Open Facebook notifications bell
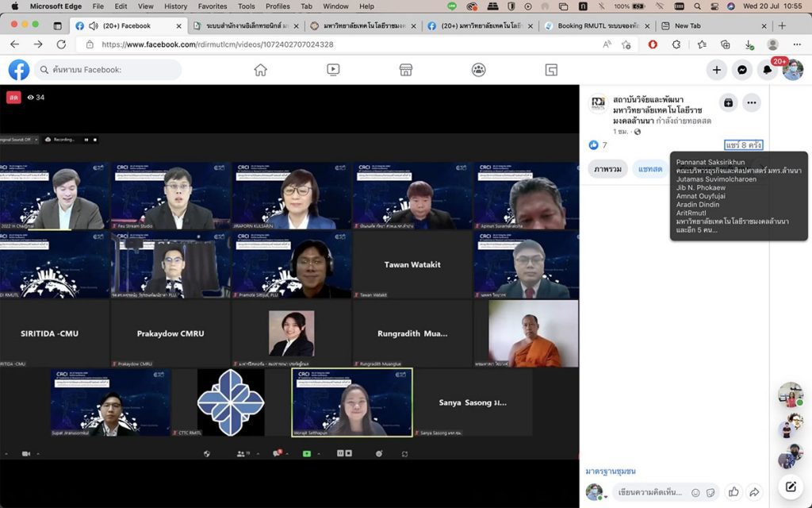Viewport: 812px width, 508px height. 767,70
